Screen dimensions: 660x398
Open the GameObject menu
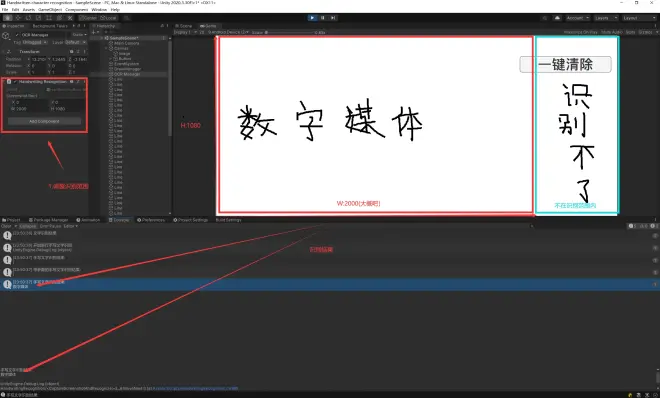tap(50, 9)
